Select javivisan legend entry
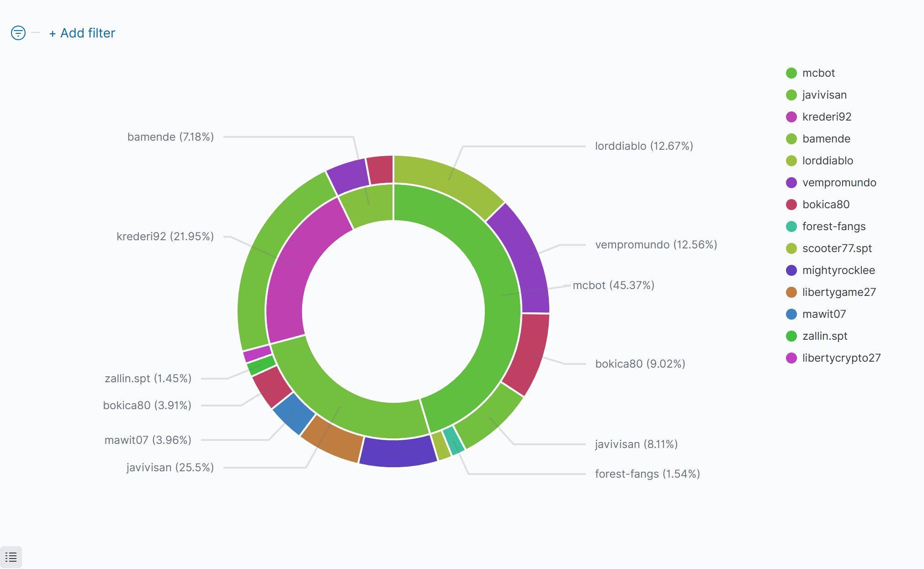The width and height of the screenshot is (924, 569). pyautogui.click(x=824, y=95)
